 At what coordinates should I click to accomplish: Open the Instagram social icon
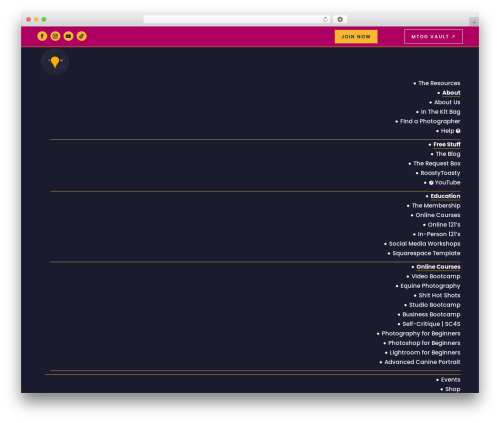point(55,36)
